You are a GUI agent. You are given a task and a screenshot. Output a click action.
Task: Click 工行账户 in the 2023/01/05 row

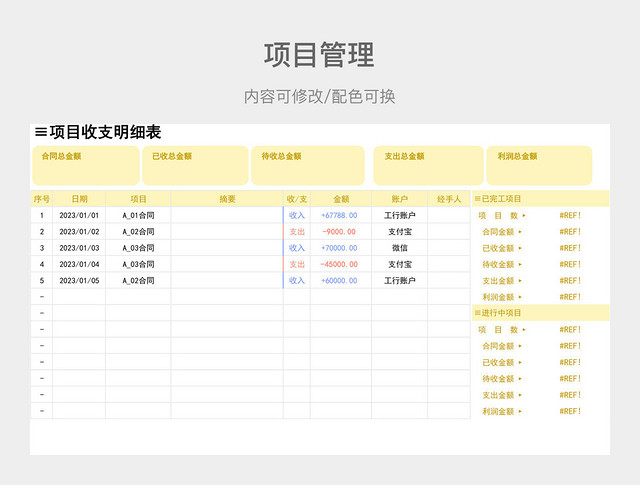400,280
